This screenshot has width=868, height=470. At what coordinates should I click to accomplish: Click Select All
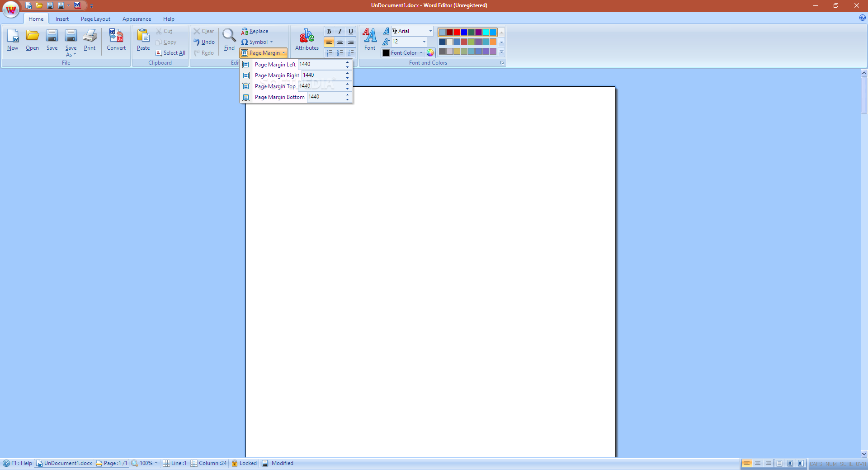pyautogui.click(x=171, y=53)
